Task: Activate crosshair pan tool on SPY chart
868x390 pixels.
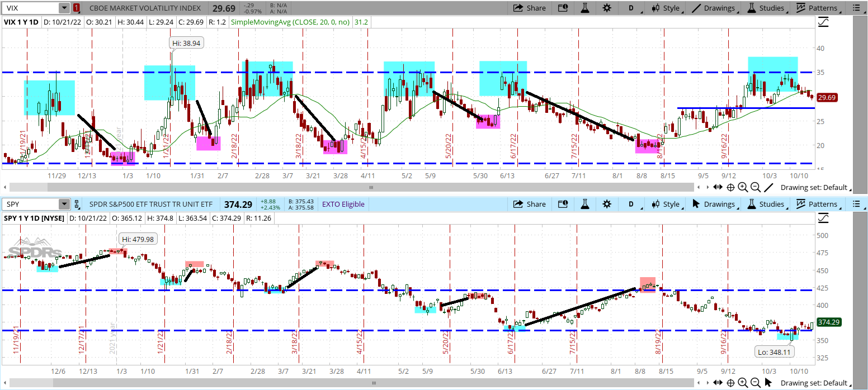Action: click(730, 383)
